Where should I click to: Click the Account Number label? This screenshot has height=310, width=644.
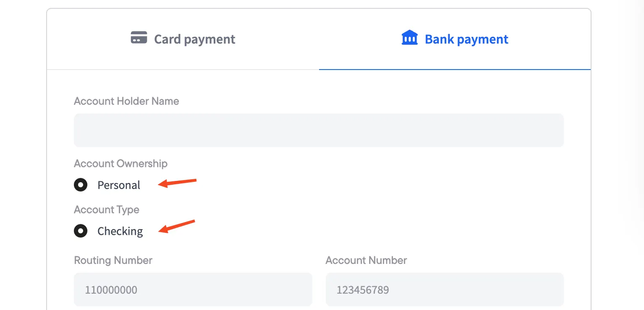tap(366, 260)
